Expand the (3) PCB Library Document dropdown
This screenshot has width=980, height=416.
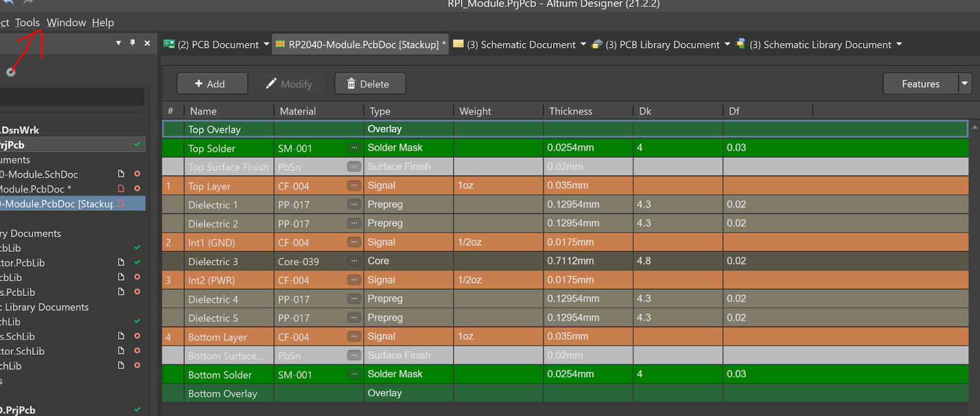pyautogui.click(x=727, y=44)
